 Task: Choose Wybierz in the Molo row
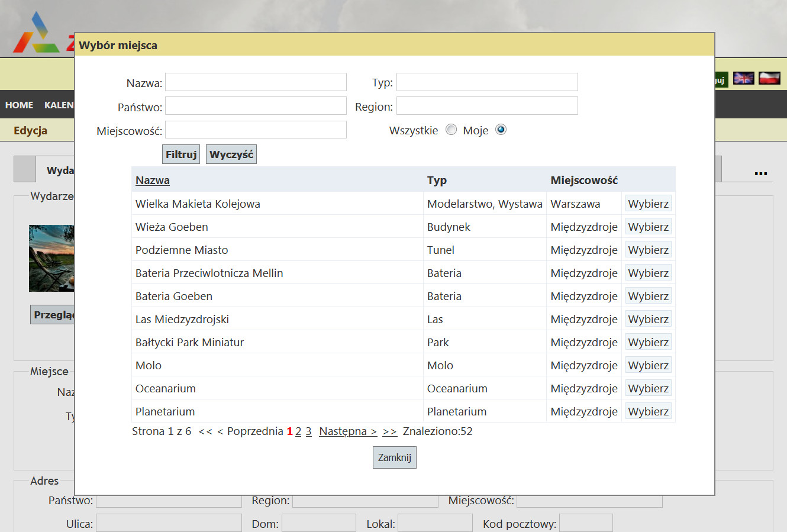click(x=649, y=365)
